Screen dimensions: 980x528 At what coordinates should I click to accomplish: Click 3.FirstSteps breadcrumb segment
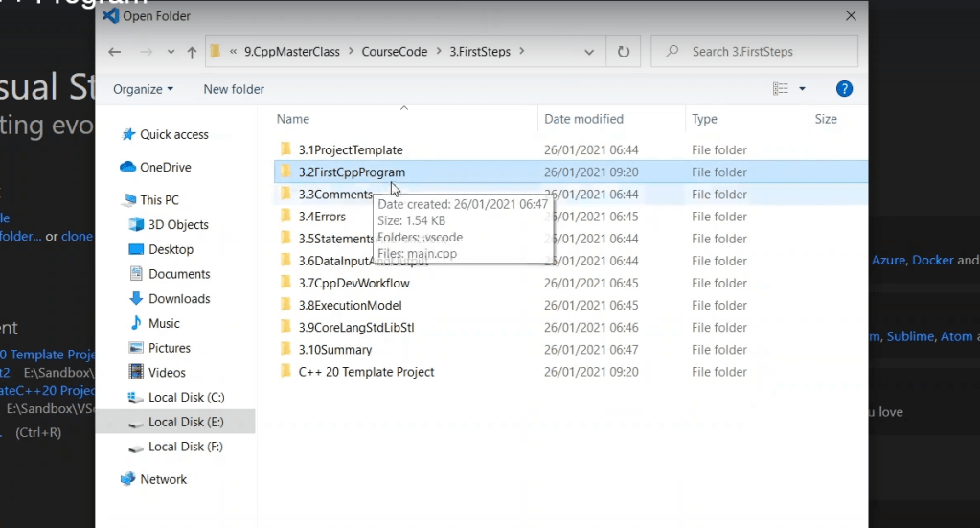click(480, 51)
